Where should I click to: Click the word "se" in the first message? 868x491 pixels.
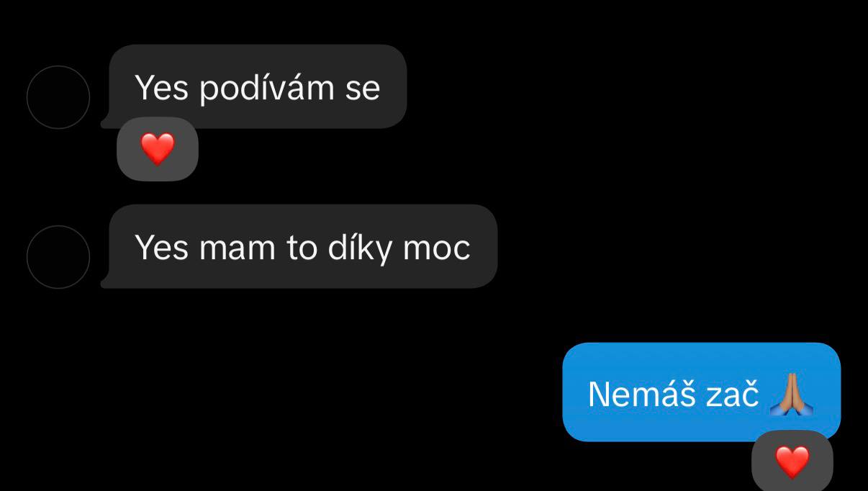(362, 90)
